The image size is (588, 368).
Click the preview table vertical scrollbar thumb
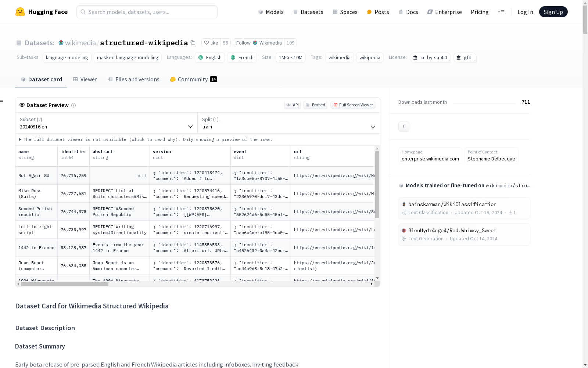(x=377, y=184)
